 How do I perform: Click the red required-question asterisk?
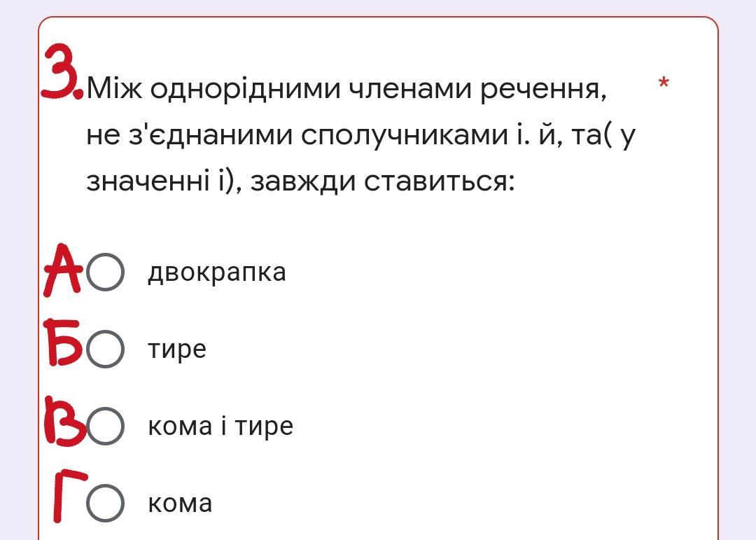[x=664, y=83]
